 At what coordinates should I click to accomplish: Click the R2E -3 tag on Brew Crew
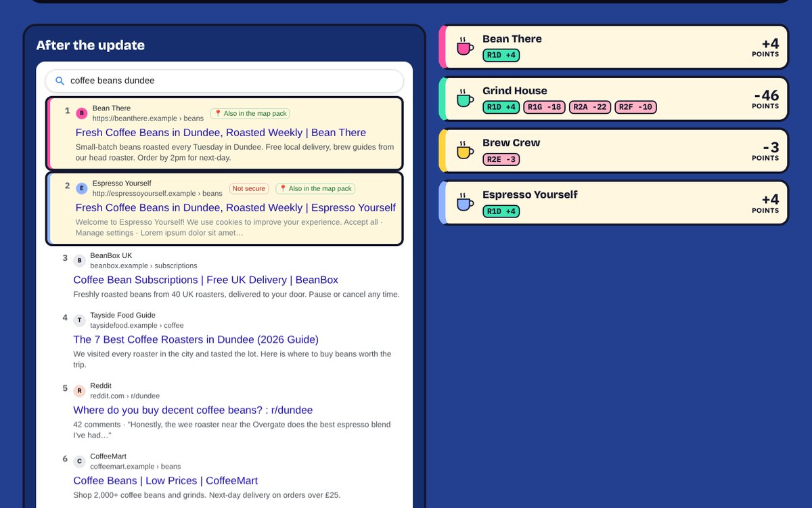click(501, 159)
